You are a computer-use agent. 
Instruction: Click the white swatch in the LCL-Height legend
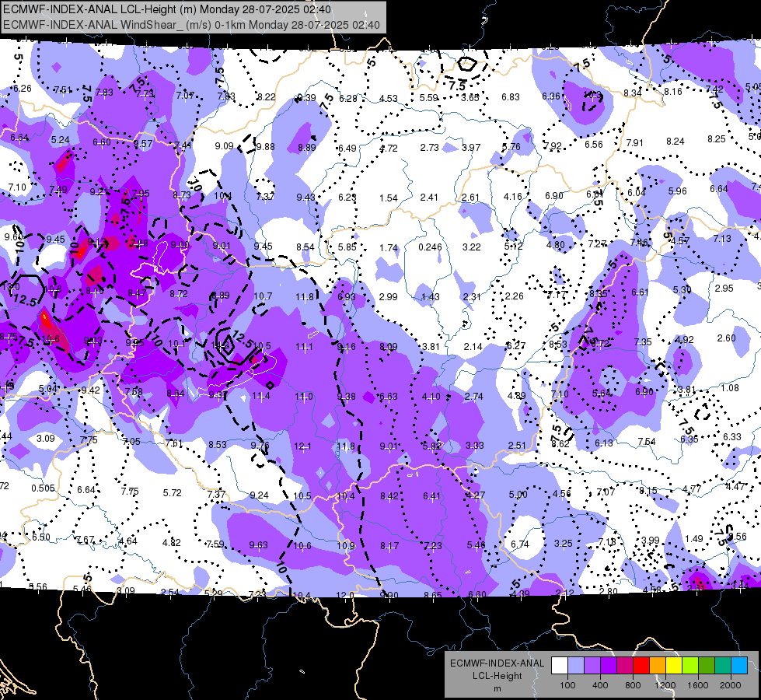pos(560,666)
